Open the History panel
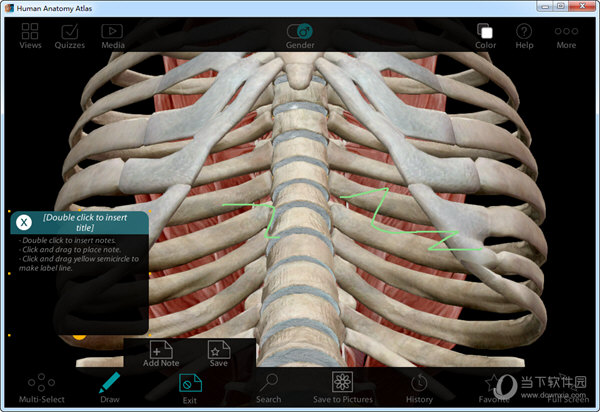The width and height of the screenshot is (600, 412). (x=419, y=386)
